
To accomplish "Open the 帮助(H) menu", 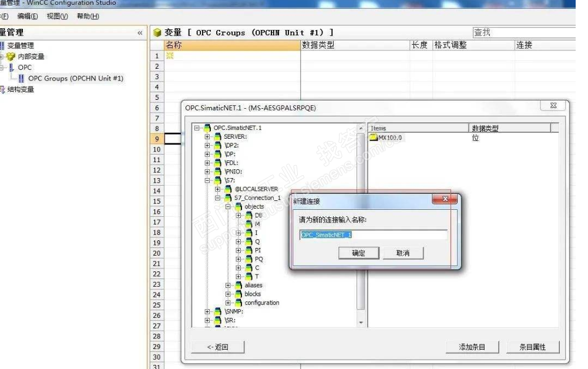I will click(x=88, y=16).
